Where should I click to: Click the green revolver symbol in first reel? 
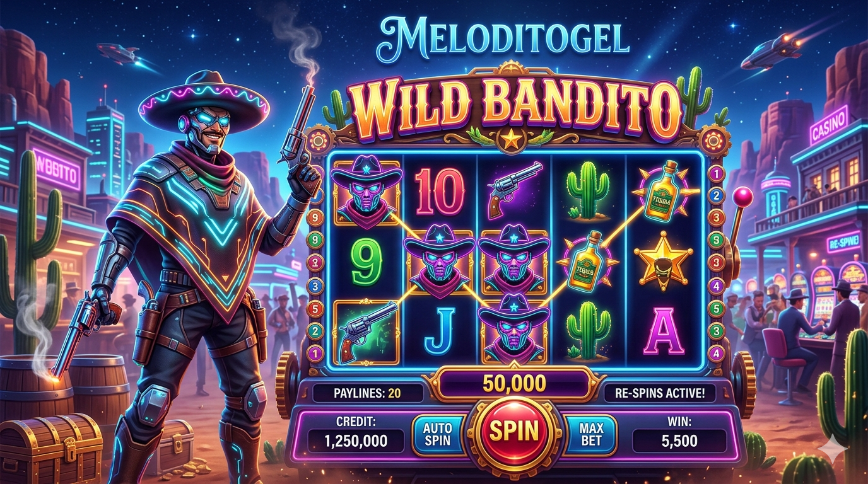point(366,332)
